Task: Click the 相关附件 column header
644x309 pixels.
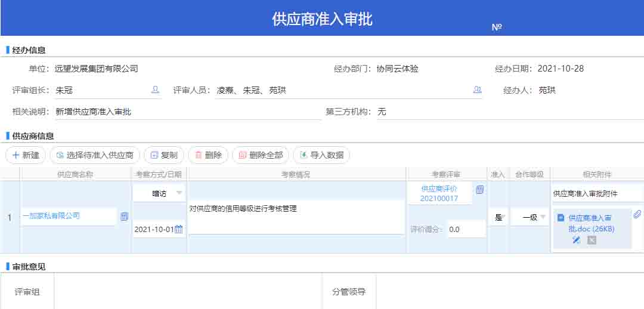Action: tap(597, 175)
